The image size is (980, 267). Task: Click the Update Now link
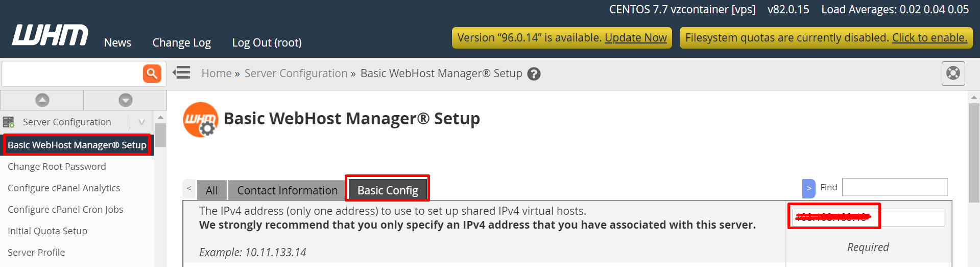coord(636,38)
